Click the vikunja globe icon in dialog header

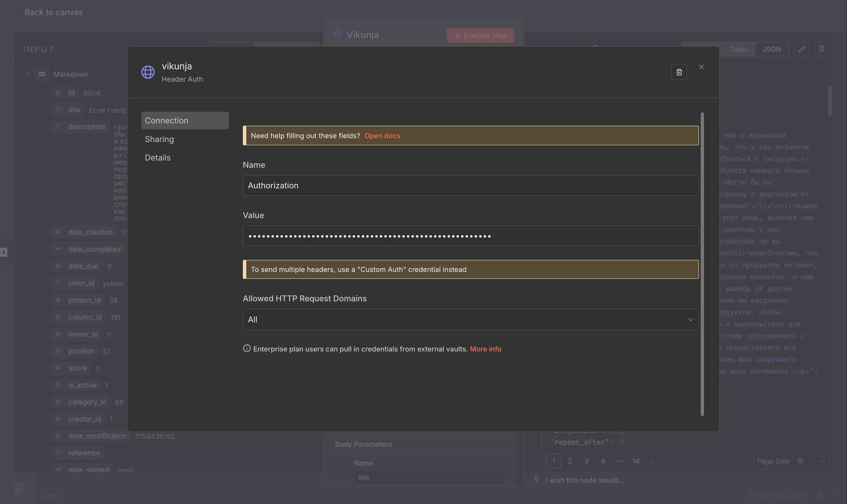pos(148,72)
